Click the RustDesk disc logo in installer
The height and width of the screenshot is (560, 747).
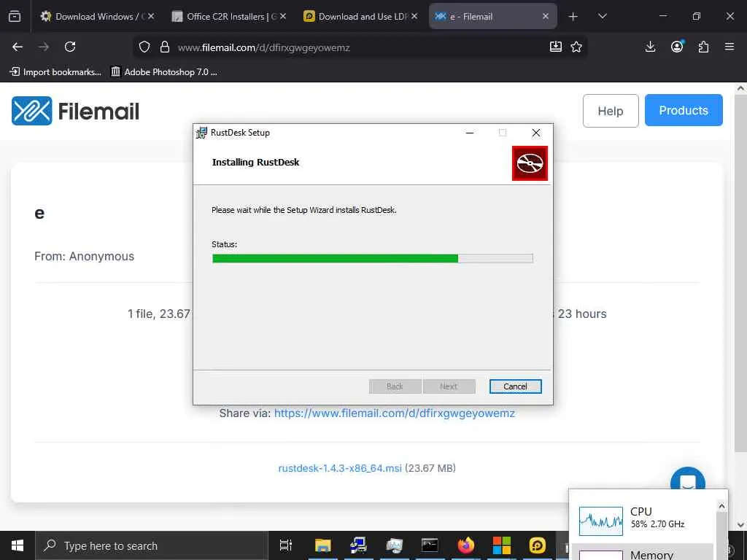click(530, 163)
